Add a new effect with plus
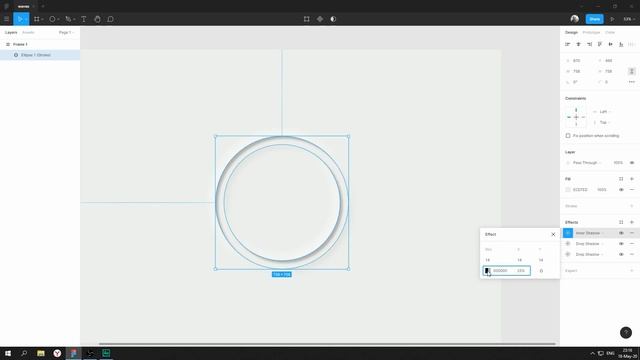 [632, 222]
